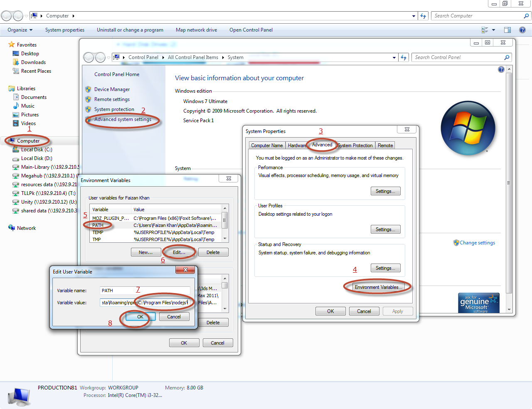Image resolution: width=532 pixels, height=409 pixels.
Task: Click the help icon in Explorer toolbar
Action: [522, 30]
